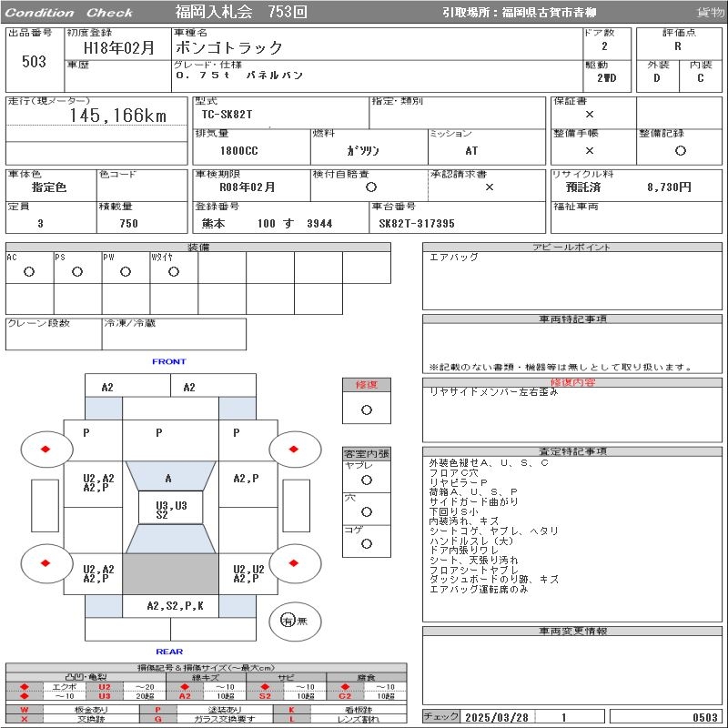Click the ヤブレ circle in 客室内張
Viewport: 728px width, 728px height.
[367, 480]
